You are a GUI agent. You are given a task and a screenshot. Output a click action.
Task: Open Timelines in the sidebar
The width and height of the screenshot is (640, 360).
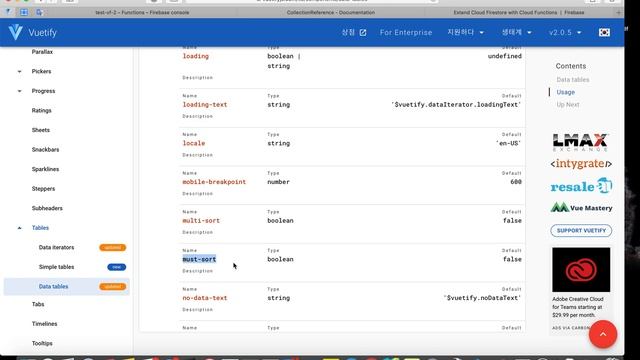pos(44,324)
